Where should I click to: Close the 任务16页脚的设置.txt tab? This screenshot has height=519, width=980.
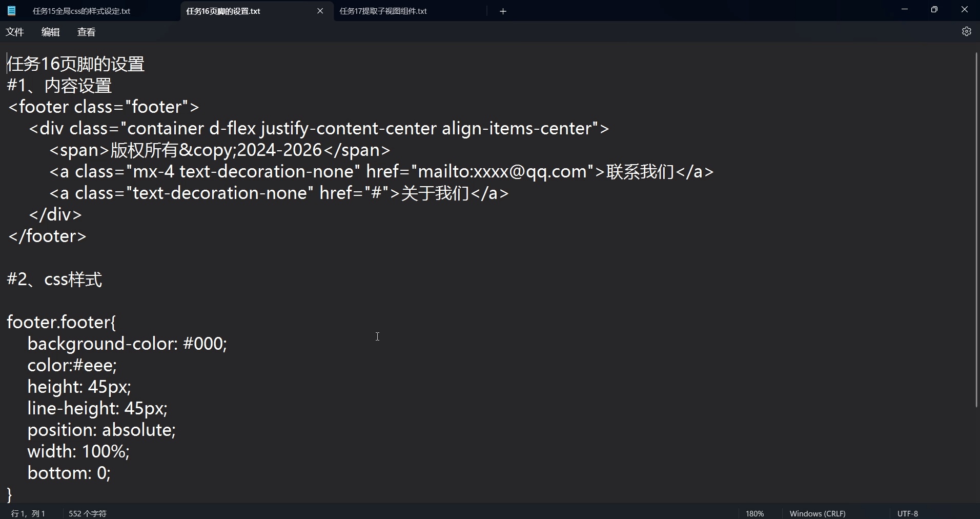point(320,11)
